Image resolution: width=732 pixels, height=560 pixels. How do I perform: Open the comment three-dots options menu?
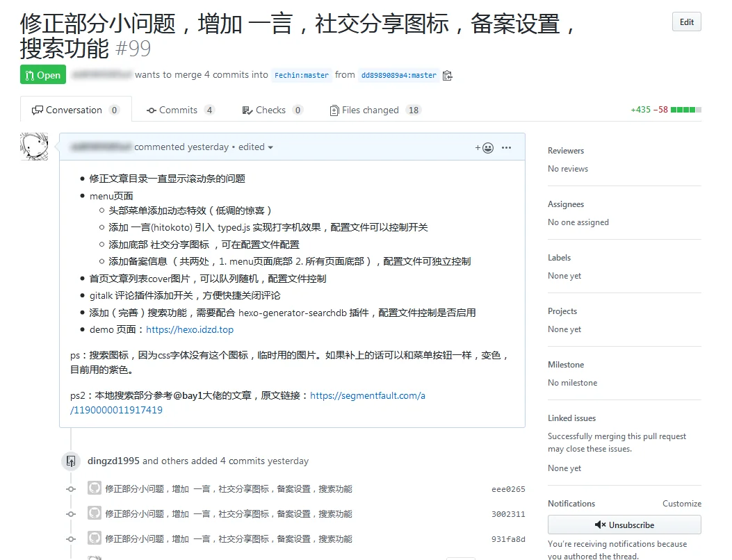tap(507, 147)
